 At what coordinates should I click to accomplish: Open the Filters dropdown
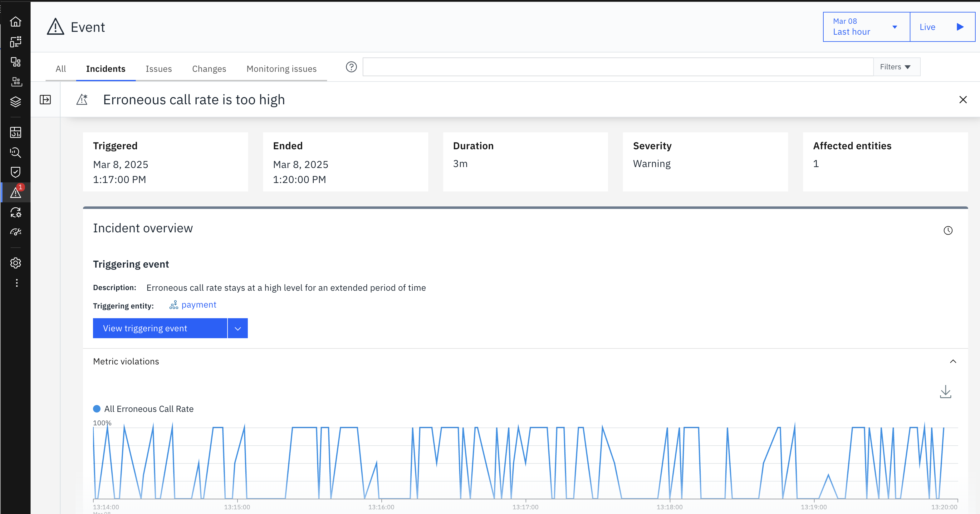tap(897, 67)
